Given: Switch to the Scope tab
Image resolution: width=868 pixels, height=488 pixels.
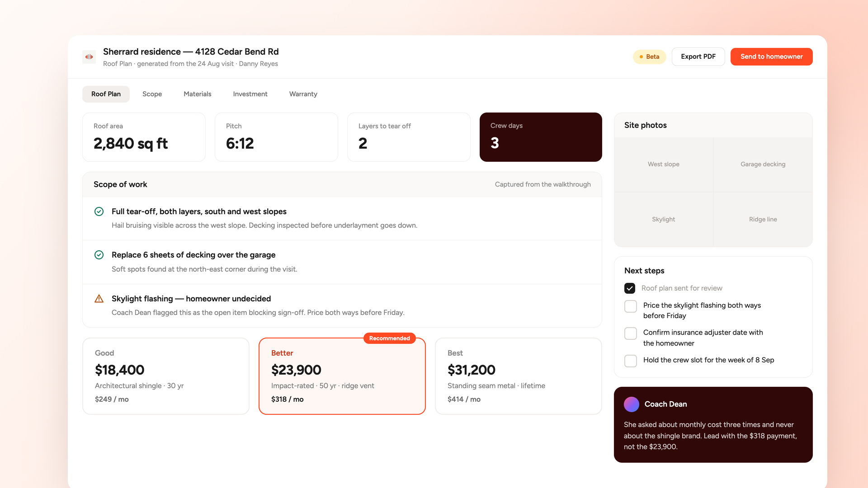Looking at the screenshot, I should (x=152, y=94).
